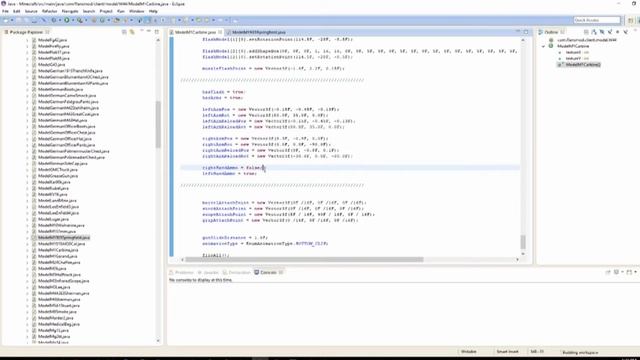Select ModelMedicalBag.java in Package Explorer
This screenshot has width=640, height=360.
[59, 324]
